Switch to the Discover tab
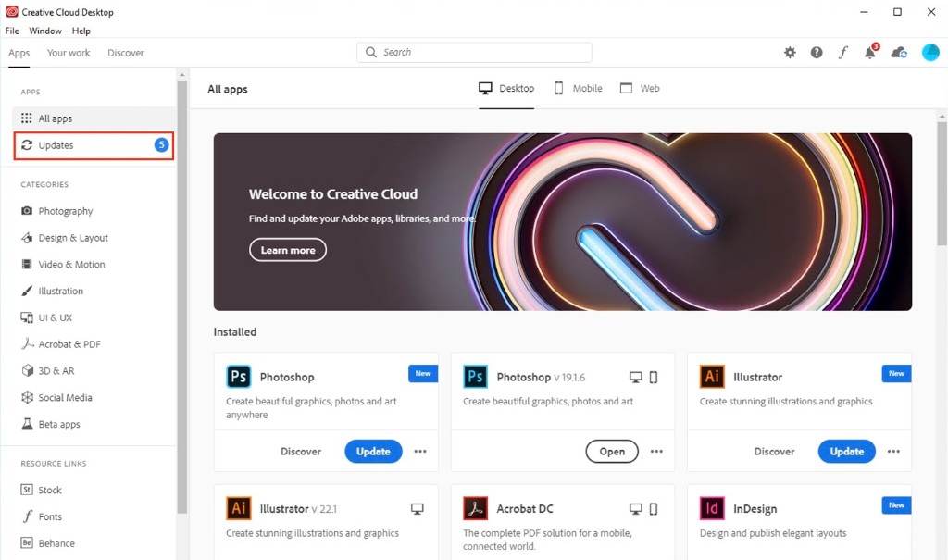Viewport: 948px width, 560px height. 126,53
